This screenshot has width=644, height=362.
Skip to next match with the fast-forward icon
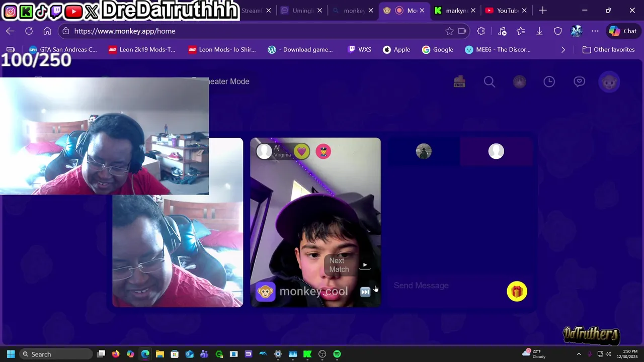pos(365,292)
